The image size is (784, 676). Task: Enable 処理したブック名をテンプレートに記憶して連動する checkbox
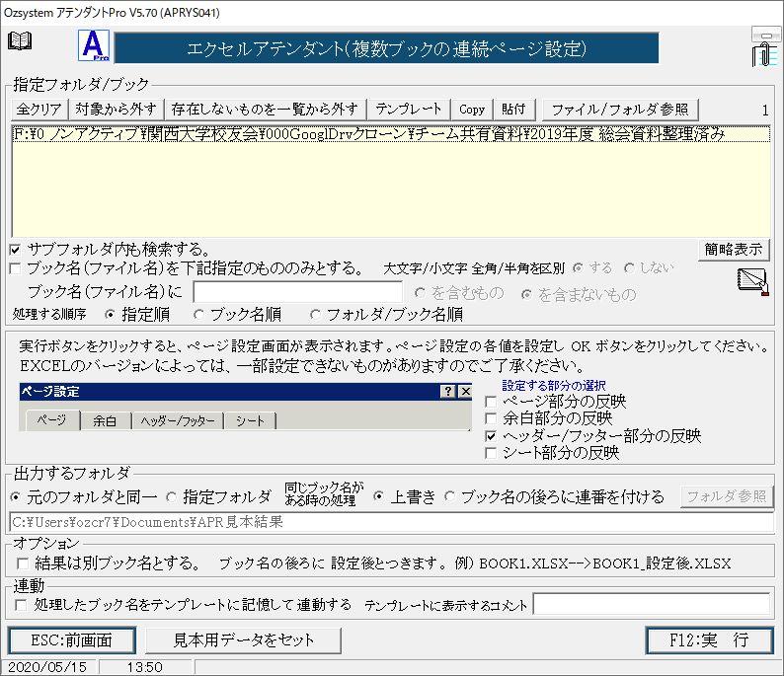click(x=21, y=605)
